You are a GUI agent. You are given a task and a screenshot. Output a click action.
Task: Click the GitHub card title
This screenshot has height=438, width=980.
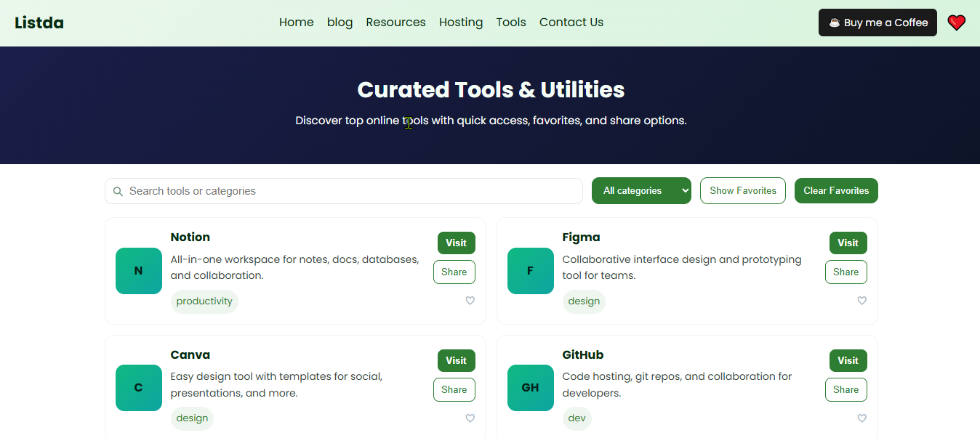583,355
